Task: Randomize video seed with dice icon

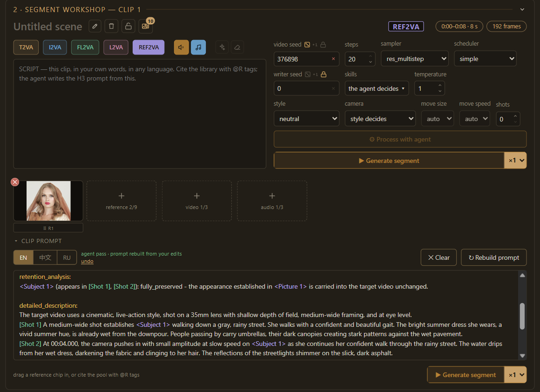Action: click(307, 44)
